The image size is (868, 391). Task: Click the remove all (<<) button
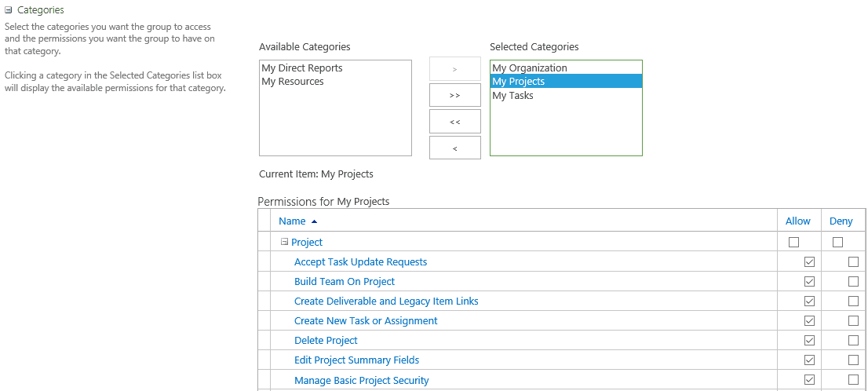(x=454, y=122)
